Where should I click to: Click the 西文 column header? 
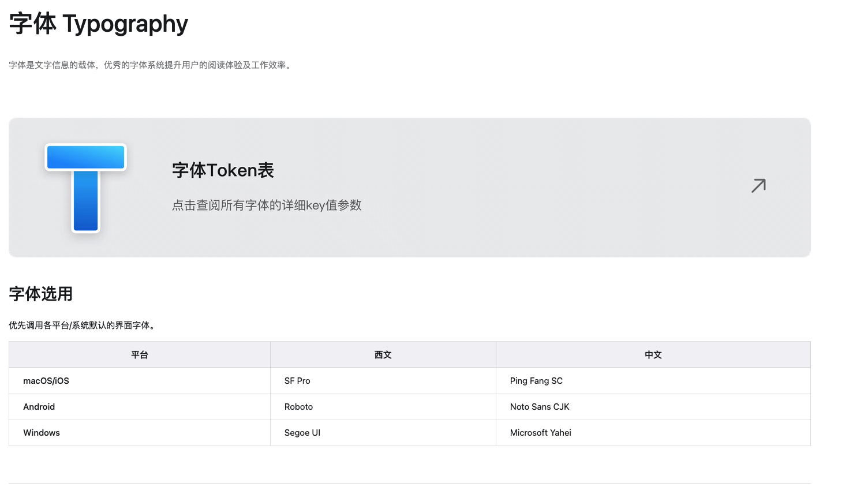click(x=383, y=355)
